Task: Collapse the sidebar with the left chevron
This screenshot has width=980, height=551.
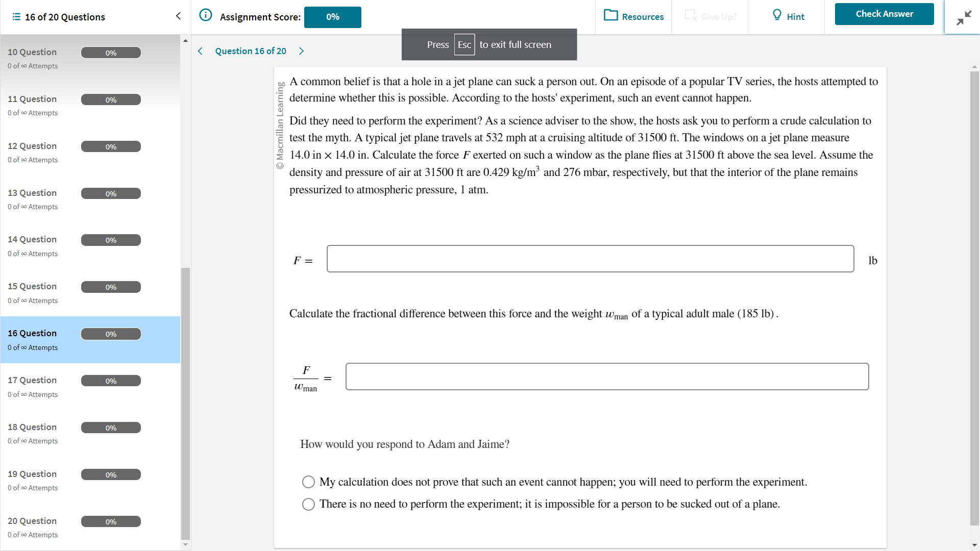Action: (178, 16)
